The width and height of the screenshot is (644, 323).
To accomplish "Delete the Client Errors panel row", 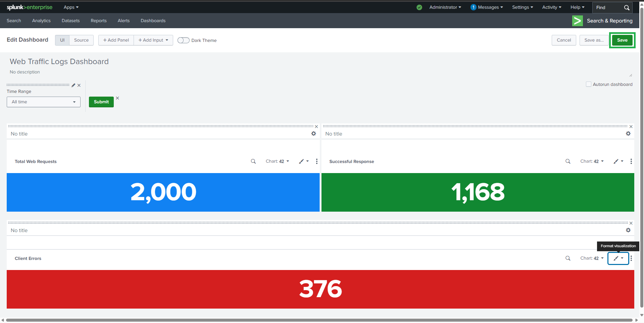I will pos(631,223).
